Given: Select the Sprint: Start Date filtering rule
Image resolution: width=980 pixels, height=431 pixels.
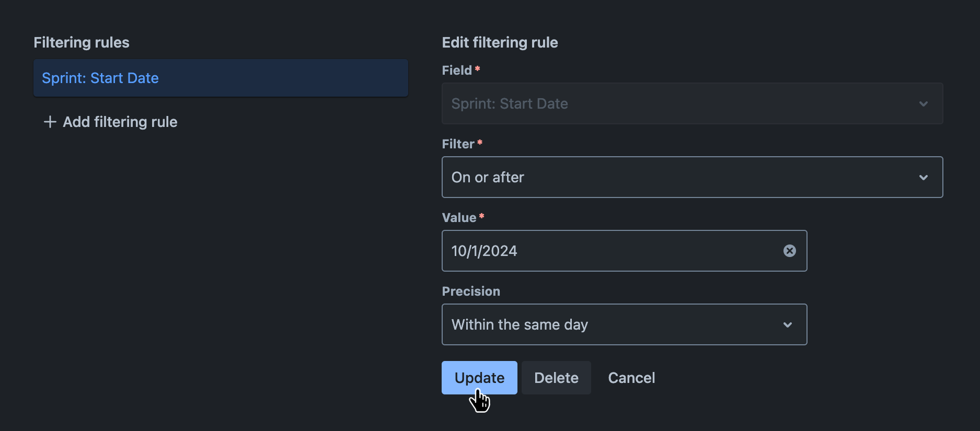Looking at the screenshot, I should (x=220, y=78).
